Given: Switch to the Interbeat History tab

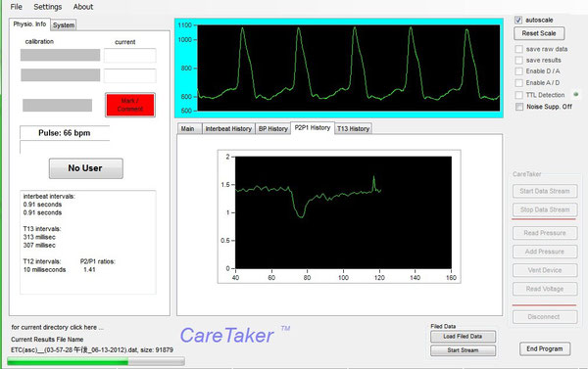Looking at the screenshot, I should point(228,128).
